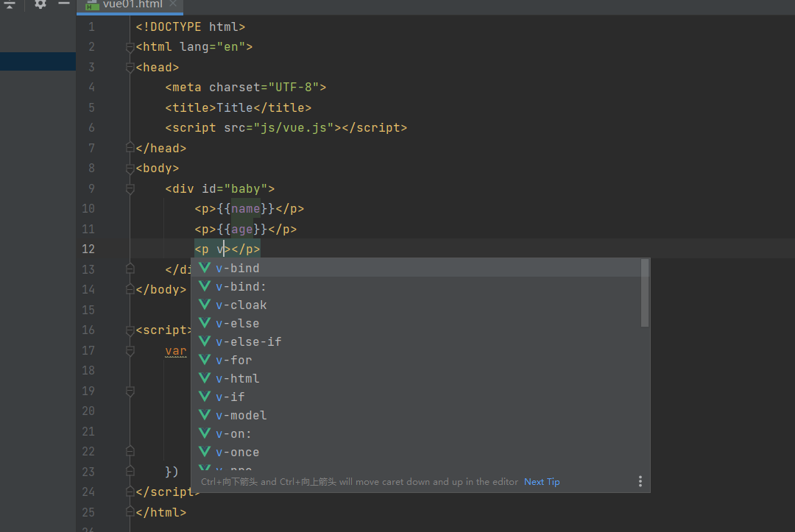Click the id="baby" attribute value
This screenshot has height=532, width=795.
pyautogui.click(x=245, y=189)
